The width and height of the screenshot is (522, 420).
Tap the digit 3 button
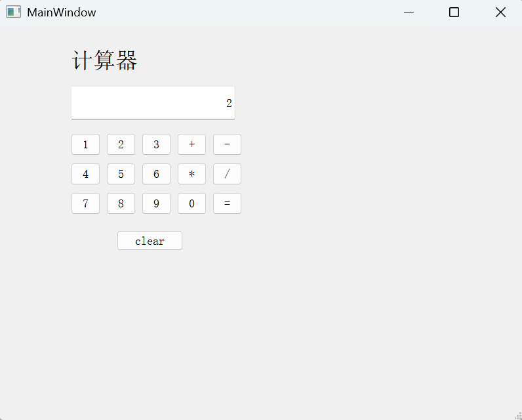click(x=157, y=144)
